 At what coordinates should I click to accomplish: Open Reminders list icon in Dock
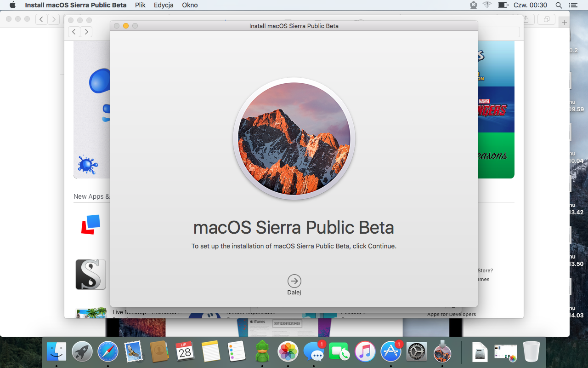point(237,352)
